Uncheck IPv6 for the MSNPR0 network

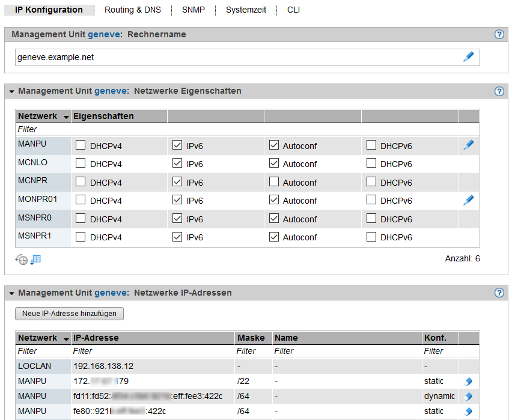click(177, 219)
